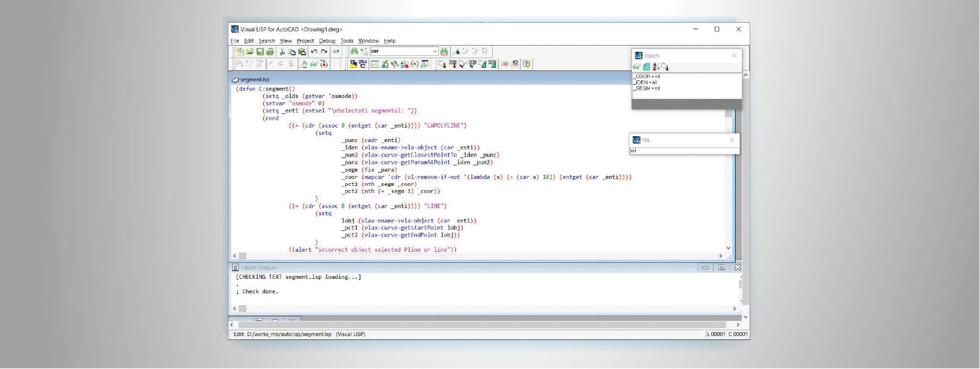
Task: Click the horizontal scrollbar of the code editor
Action: (478, 256)
